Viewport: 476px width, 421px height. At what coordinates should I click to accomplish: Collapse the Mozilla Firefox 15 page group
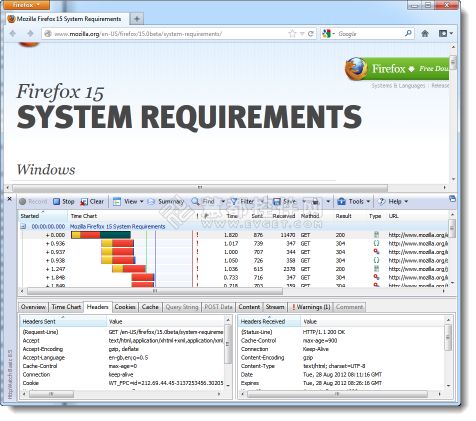click(23, 227)
